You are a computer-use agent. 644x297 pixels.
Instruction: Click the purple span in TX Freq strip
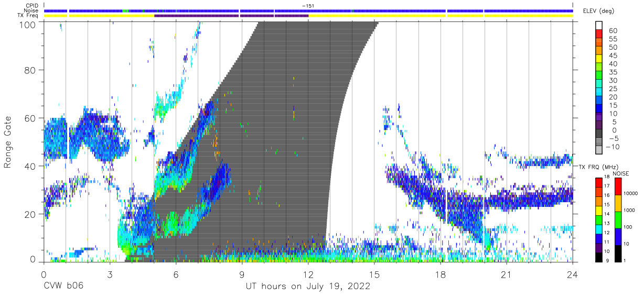point(231,16)
